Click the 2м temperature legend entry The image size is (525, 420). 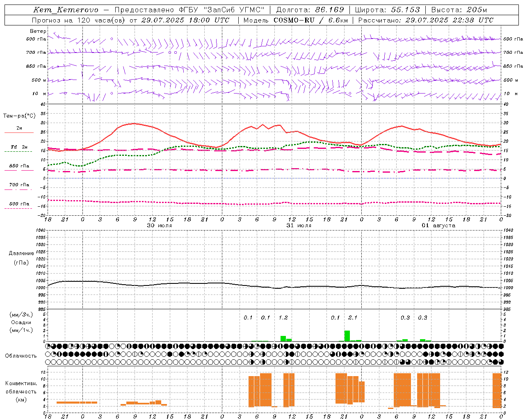[19, 128]
